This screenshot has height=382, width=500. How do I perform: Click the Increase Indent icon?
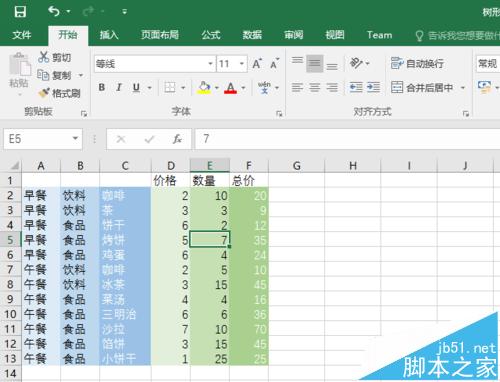click(x=373, y=88)
